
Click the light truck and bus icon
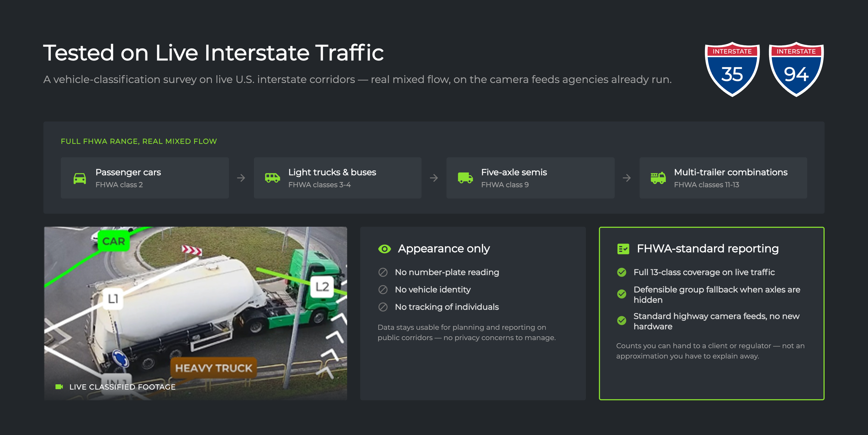click(272, 178)
